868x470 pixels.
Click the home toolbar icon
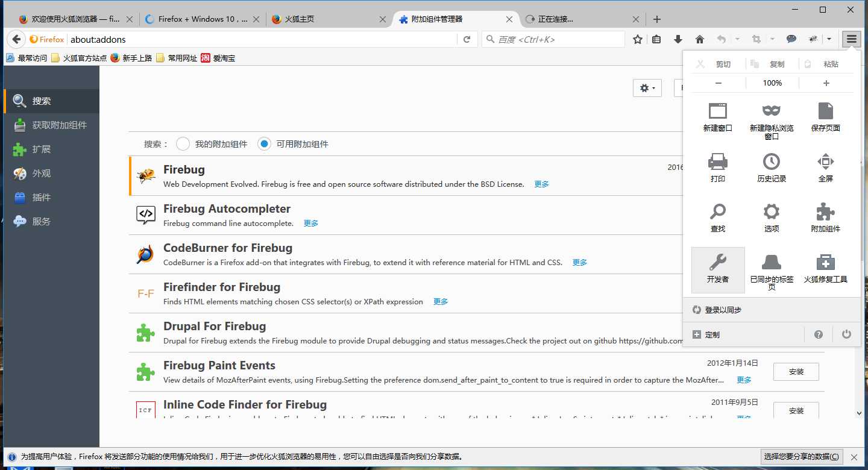pos(700,39)
